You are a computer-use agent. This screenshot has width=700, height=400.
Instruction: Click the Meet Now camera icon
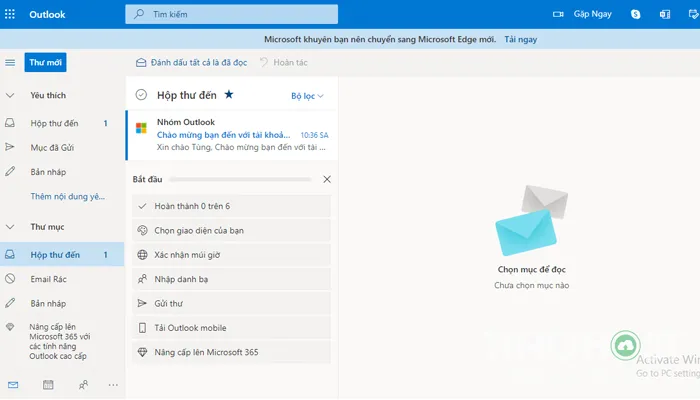[558, 14]
